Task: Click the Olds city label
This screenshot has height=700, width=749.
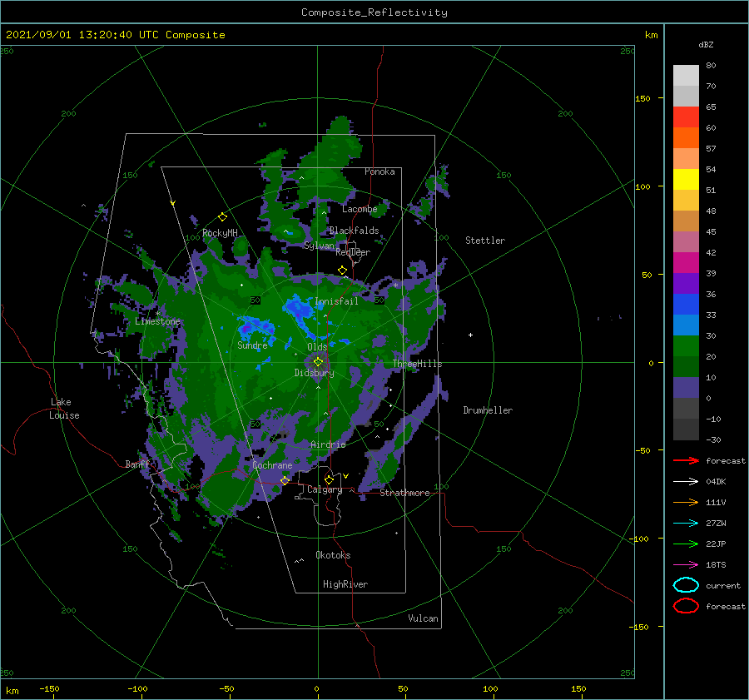Action: tap(317, 347)
